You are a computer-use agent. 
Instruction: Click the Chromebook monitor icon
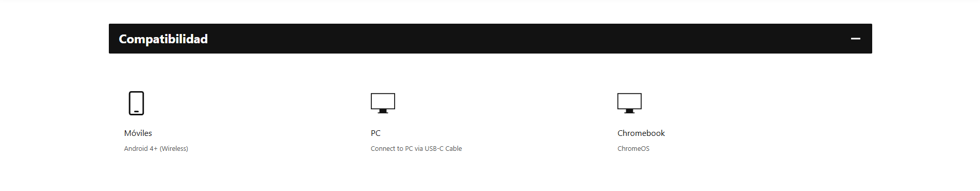629,103
